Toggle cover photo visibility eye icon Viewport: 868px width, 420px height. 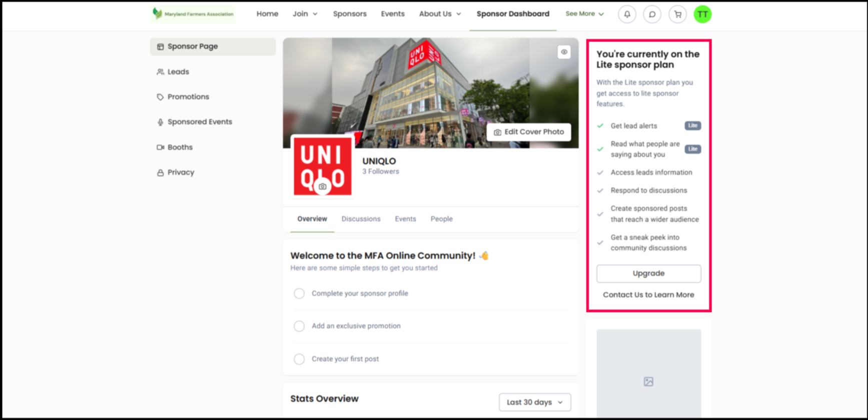tap(564, 52)
